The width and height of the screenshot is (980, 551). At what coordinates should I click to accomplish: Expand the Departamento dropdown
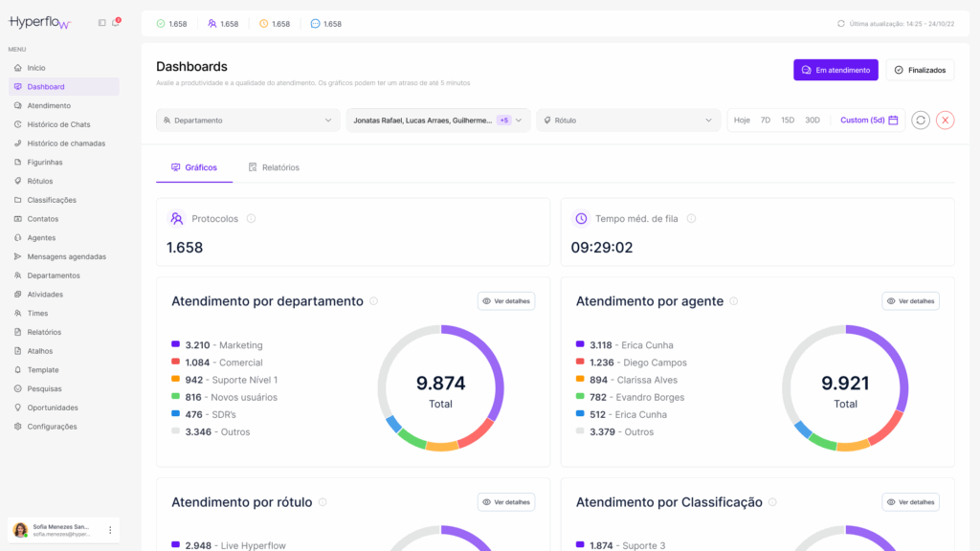point(248,121)
